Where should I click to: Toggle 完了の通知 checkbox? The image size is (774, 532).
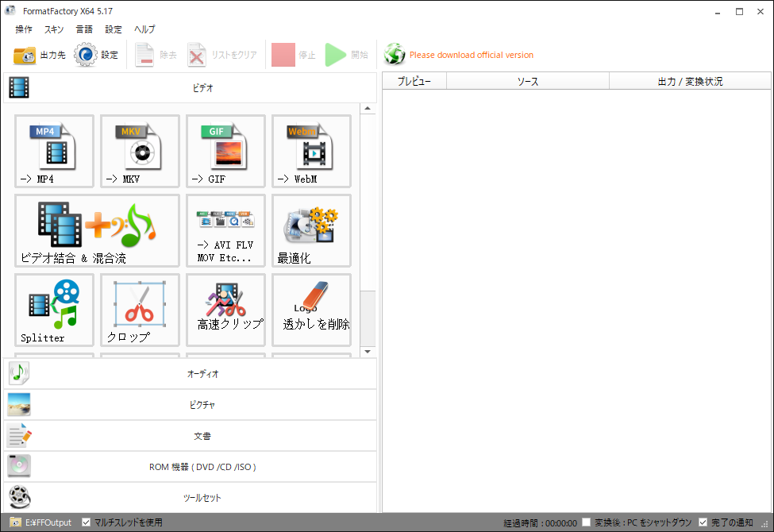[703, 522]
